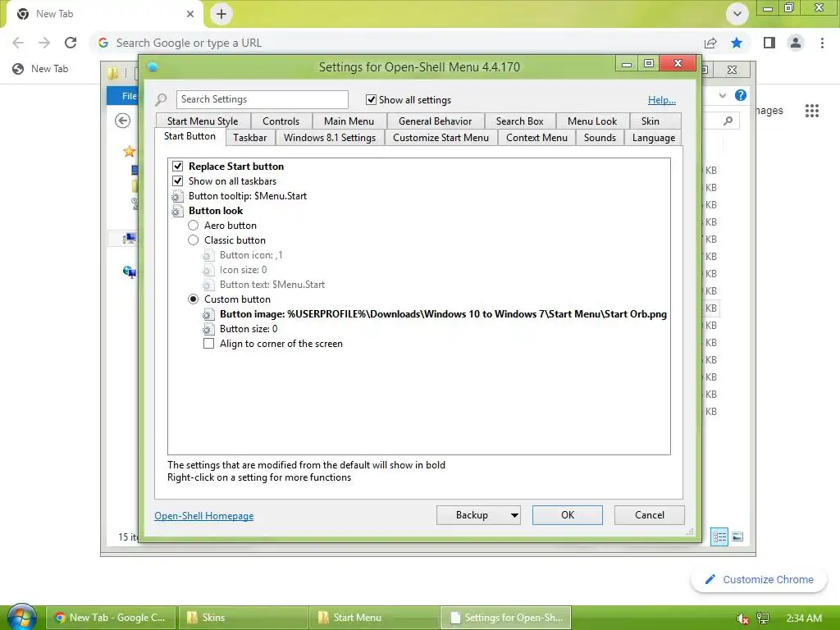Image resolution: width=840 pixels, height=630 pixels.
Task: Click Customize Chrome button
Action: tap(759, 580)
